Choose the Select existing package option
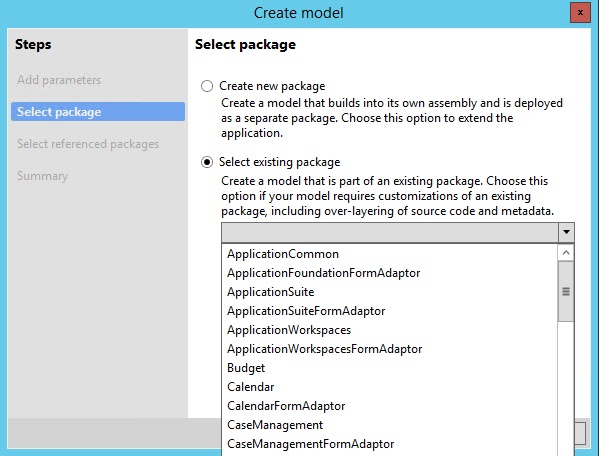Image resolution: width=599 pixels, height=456 pixels. 207,162
